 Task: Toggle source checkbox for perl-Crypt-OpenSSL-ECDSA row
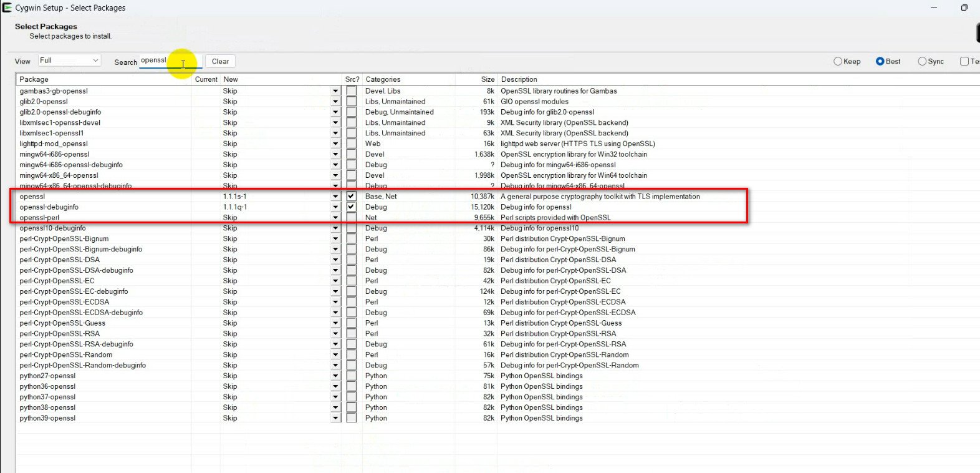tap(352, 301)
